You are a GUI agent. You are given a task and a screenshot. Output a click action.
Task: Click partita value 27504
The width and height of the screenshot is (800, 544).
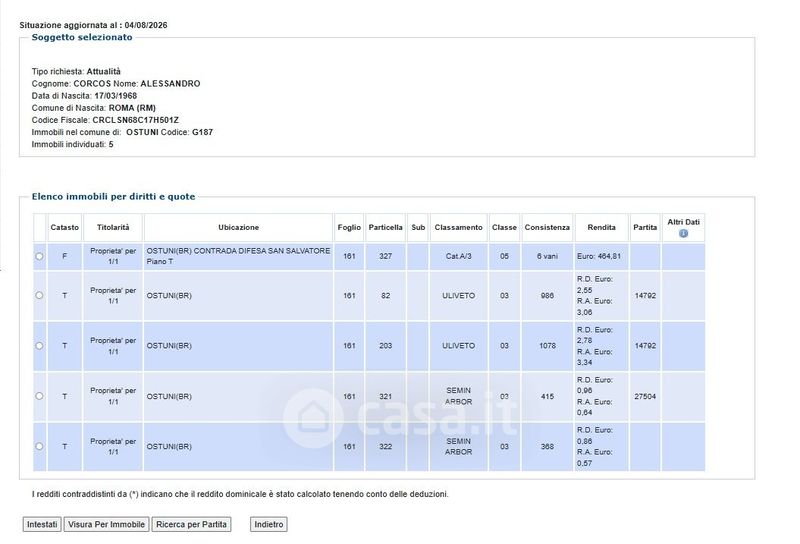pos(645,396)
